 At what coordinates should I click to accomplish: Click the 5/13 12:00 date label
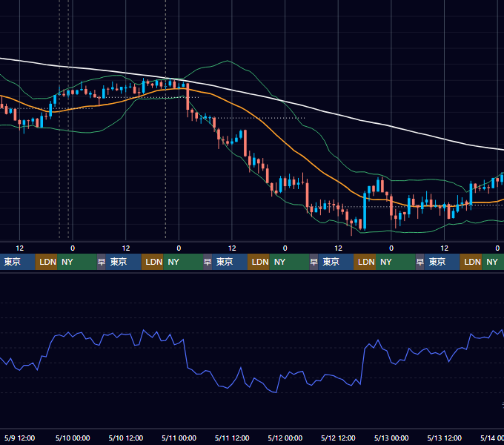[x=444, y=438]
